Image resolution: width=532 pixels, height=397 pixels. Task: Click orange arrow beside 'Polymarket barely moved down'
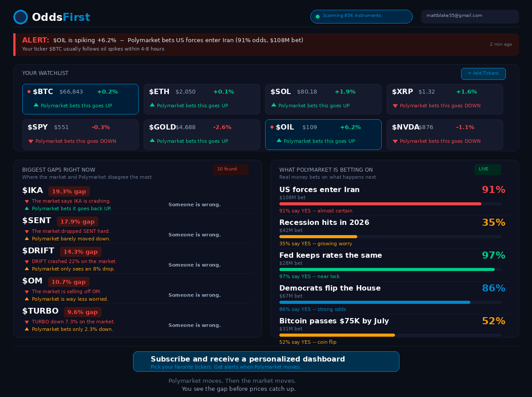tap(27, 238)
